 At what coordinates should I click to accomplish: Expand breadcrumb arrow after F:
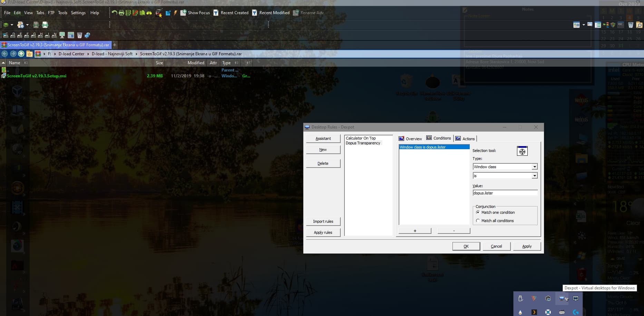click(55, 54)
